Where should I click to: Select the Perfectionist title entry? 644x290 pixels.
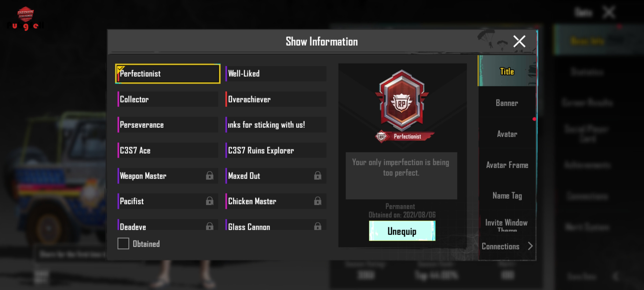(x=168, y=74)
